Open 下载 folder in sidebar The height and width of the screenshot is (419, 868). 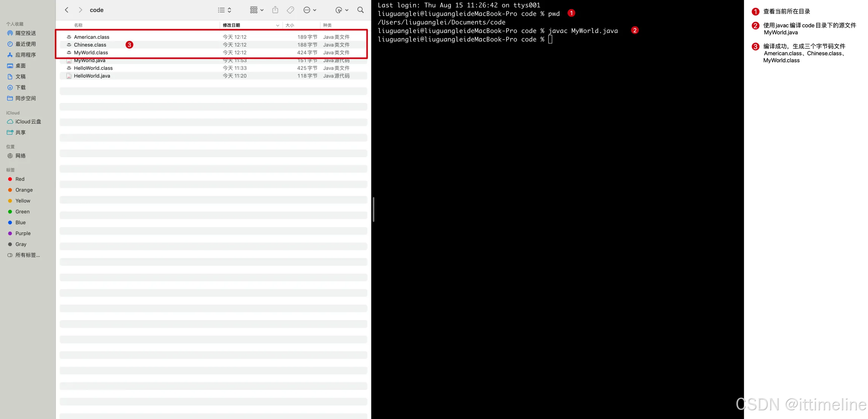coord(20,87)
